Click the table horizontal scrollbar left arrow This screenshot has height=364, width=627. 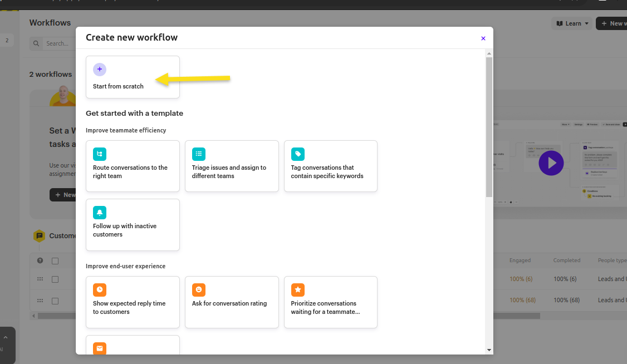(x=33, y=316)
